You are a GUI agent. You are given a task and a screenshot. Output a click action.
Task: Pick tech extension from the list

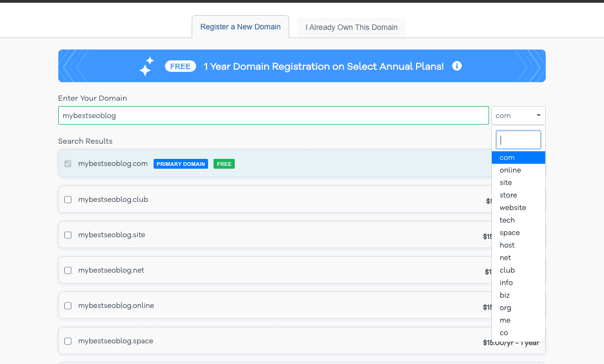[518, 220]
